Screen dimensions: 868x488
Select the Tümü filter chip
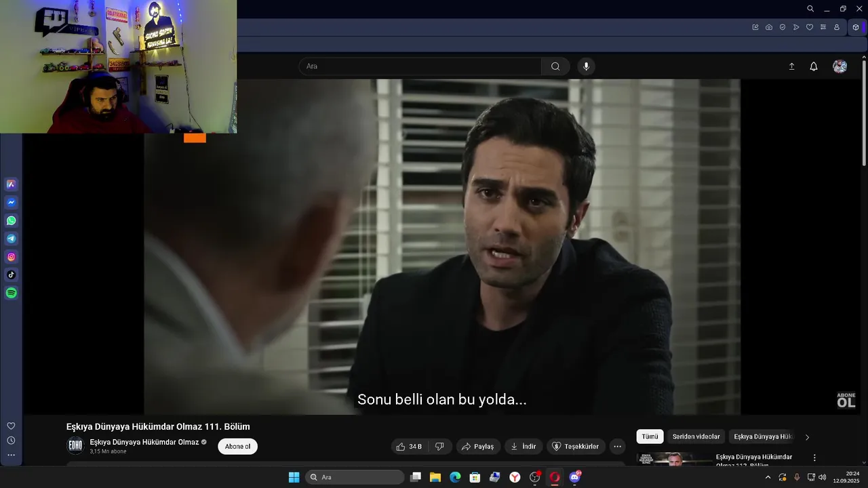click(x=650, y=436)
